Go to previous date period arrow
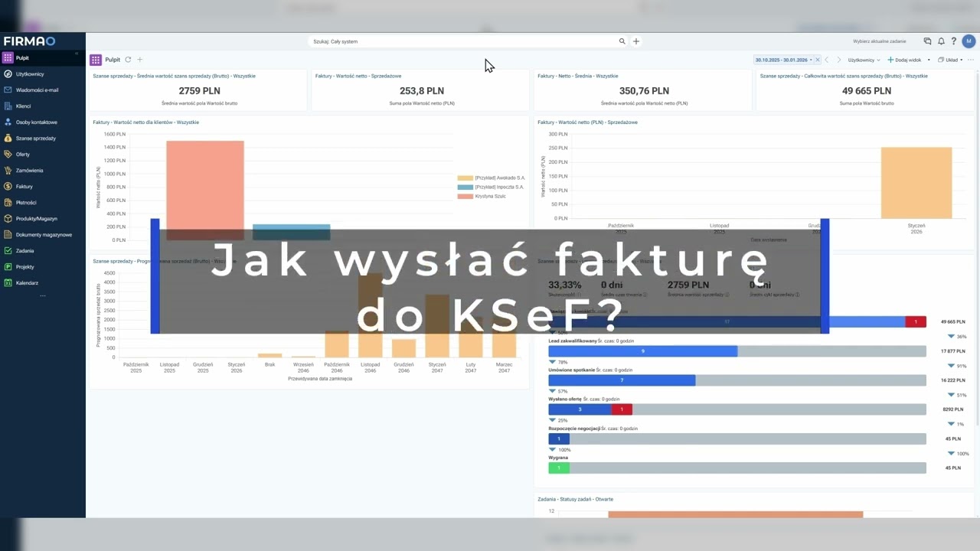This screenshot has width=980, height=551. (826, 60)
